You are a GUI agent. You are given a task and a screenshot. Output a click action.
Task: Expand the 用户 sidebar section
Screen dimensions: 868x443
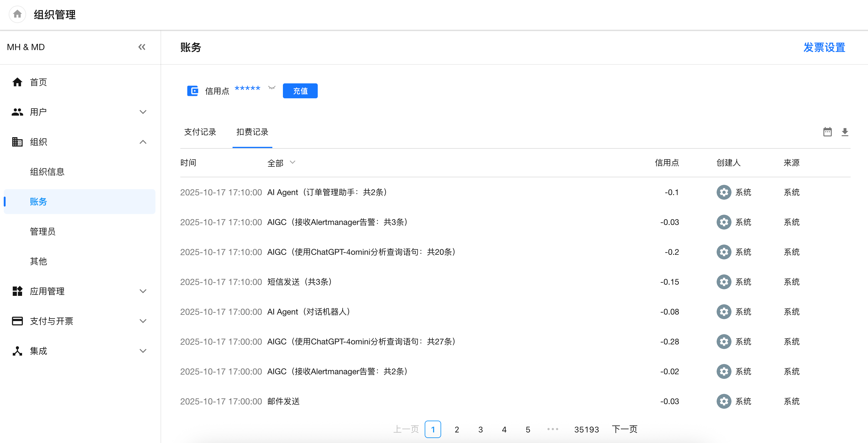pos(143,112)
